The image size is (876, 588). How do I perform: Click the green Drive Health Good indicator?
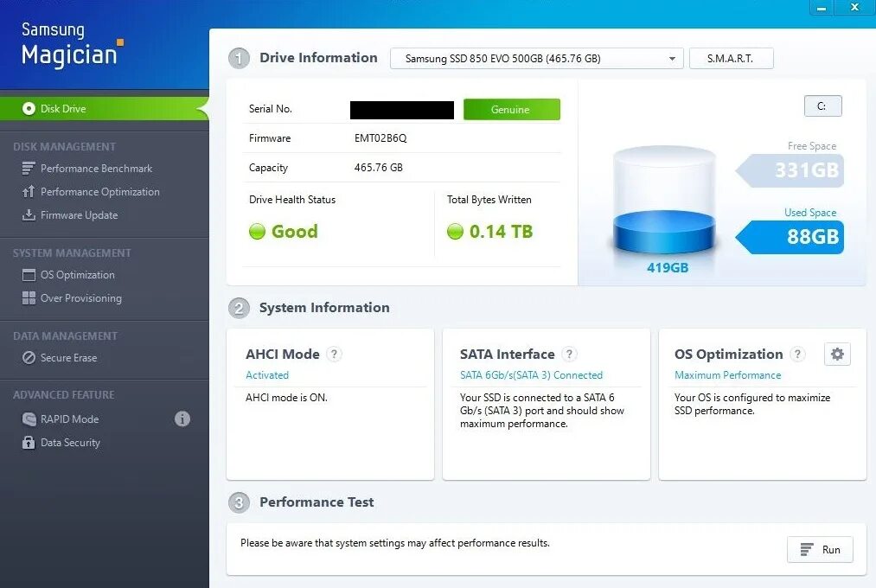tap(257, 231)
